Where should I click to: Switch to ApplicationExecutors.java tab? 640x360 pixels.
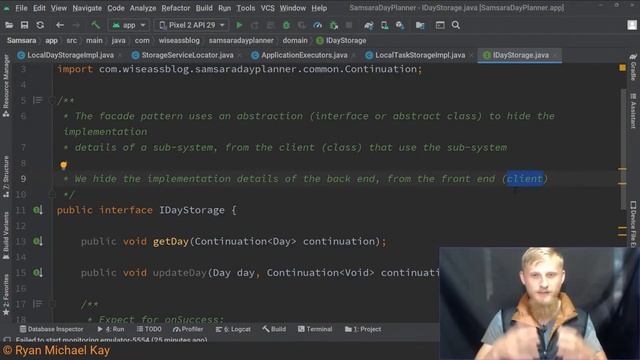pyautogui.click(x=304, y=55)
